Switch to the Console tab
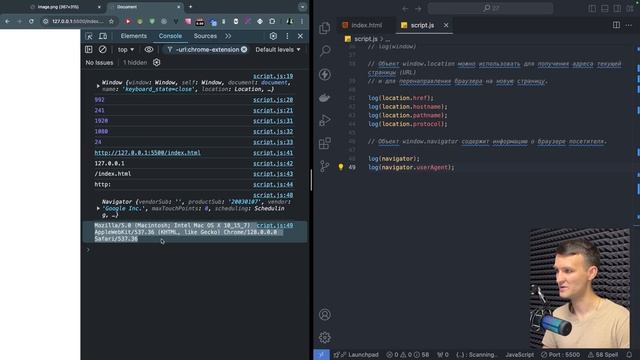640x360 pixels. pyautogui.click(x=170, y=36)
